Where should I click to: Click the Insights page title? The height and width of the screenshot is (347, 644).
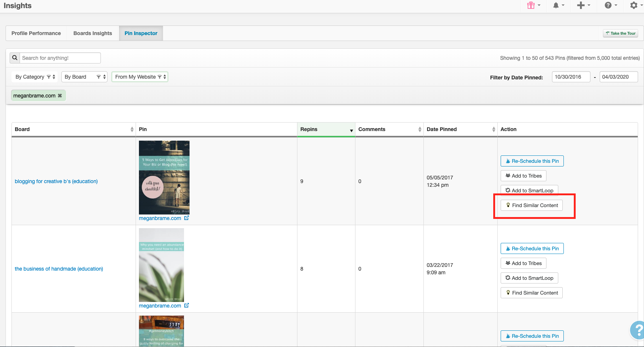click(x=18, y=6)
